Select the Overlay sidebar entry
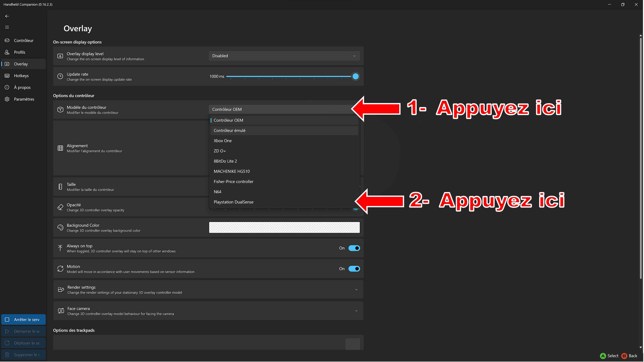Image resolution: width=644 pixels, height=362 pixels. click(21, 64)
